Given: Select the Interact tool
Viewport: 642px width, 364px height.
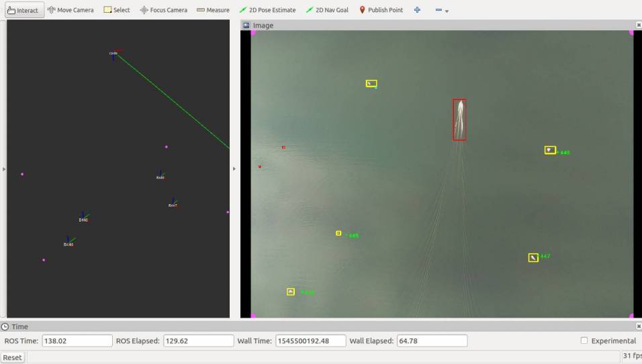Looking at the screenshot, I should (x=24, y=10).
